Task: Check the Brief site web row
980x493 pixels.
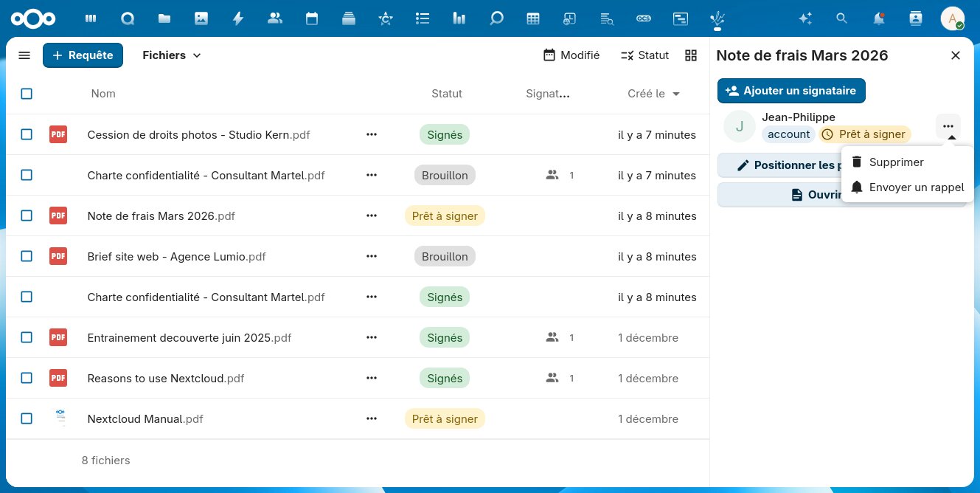Action: coord(27,256)
